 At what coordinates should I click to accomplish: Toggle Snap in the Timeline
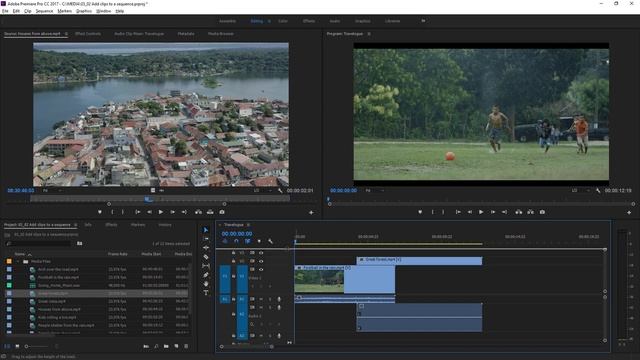236,241
